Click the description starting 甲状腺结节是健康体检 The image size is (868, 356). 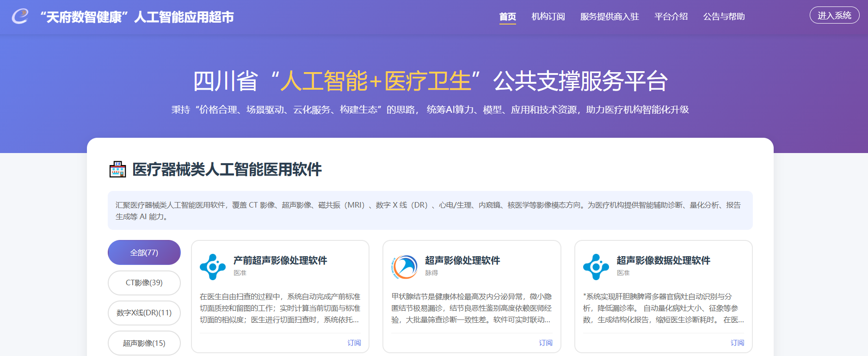[x=472, y=308]
